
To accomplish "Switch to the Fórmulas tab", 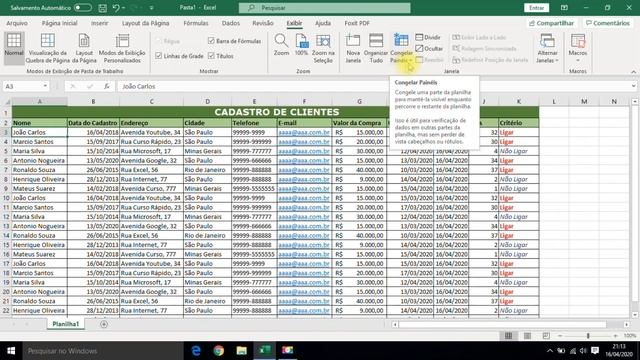I will point(196,23).
